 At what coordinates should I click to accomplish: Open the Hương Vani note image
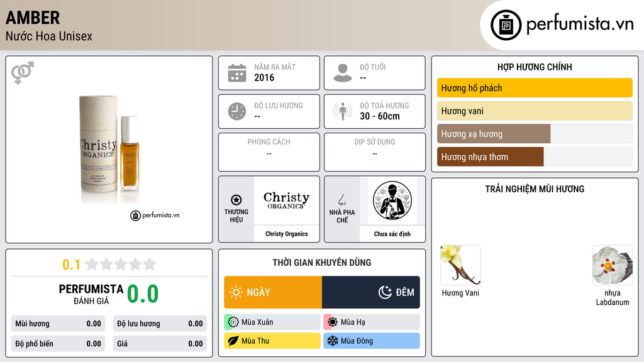click(460, 265)
